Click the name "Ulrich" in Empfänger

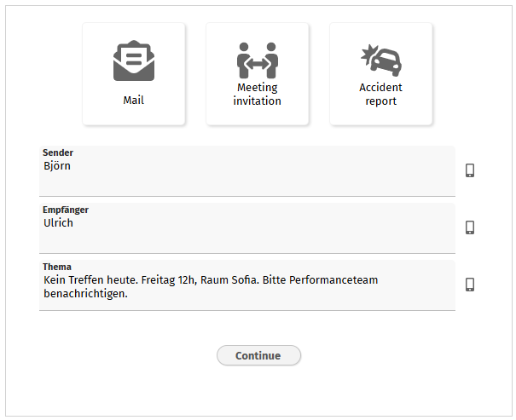point(59,223)
